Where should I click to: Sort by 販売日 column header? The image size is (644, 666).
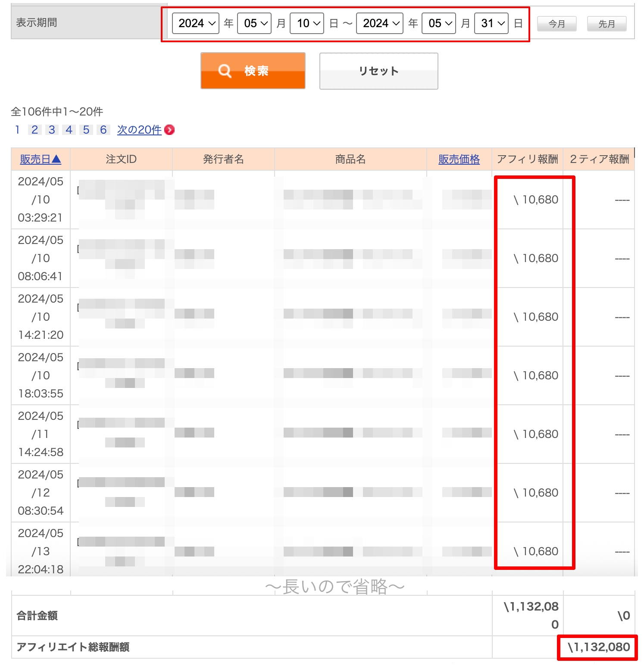point(41,159)
